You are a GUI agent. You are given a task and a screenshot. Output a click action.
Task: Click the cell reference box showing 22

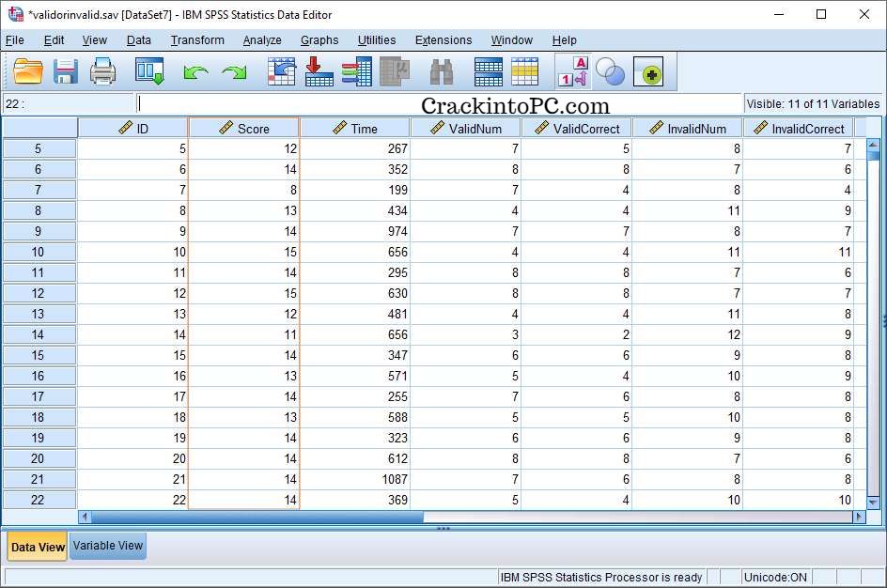click(68, 104)
